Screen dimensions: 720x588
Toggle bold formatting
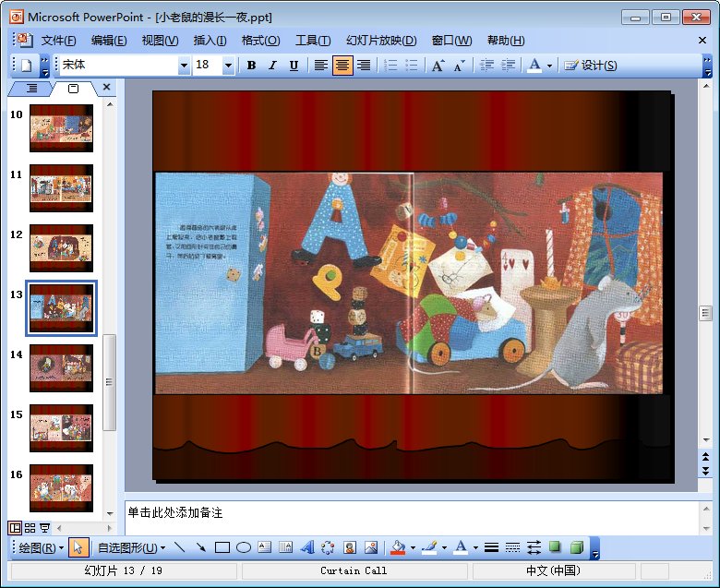click(x=251, y=66)
